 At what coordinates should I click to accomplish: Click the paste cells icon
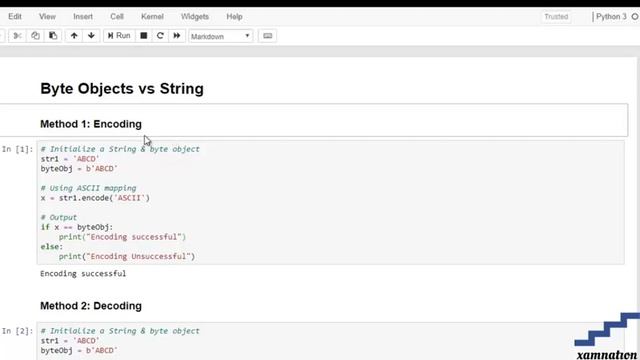tap(53, 36)
